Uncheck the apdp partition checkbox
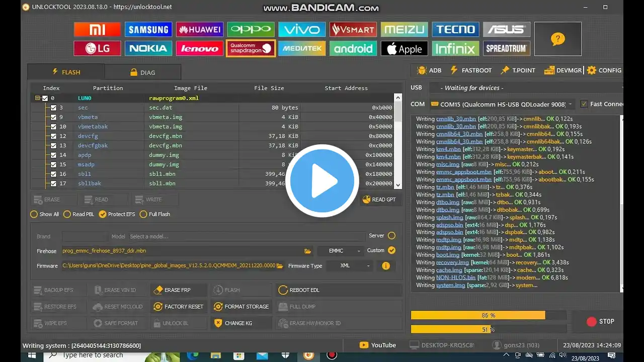Viewport: 644px width, 362px height. pos(53,155)
